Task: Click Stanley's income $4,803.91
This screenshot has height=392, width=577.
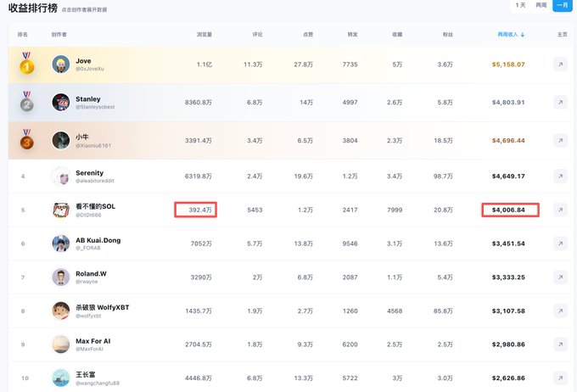Action: point(508,103)
